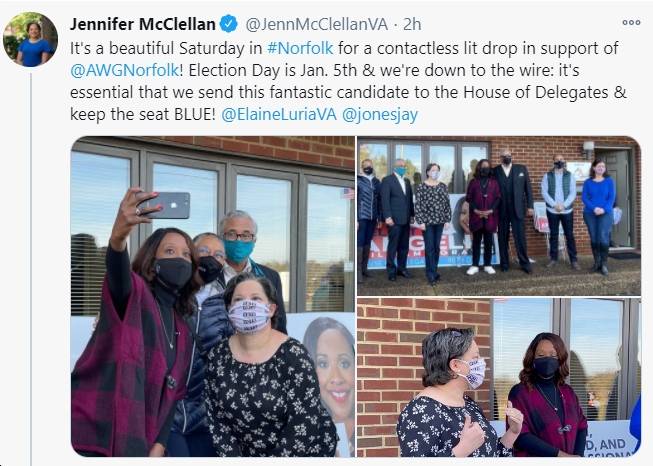Click the tweet text to open tweet
The width and height of the screenshot is (653, 466).
pyautogui.click(x=348, y=81)
